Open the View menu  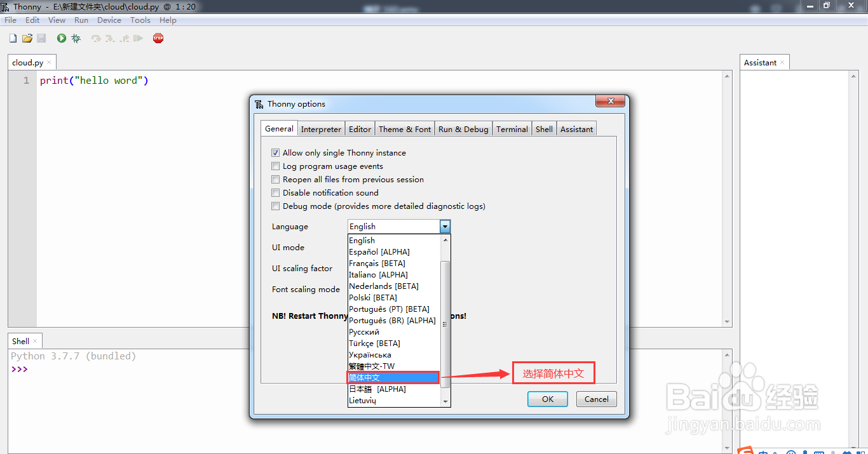click(57, 20)
